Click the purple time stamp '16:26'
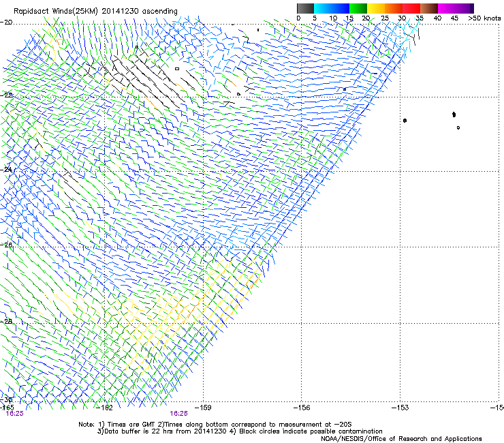This screenshot has width=504, height=443. point(178,414)
